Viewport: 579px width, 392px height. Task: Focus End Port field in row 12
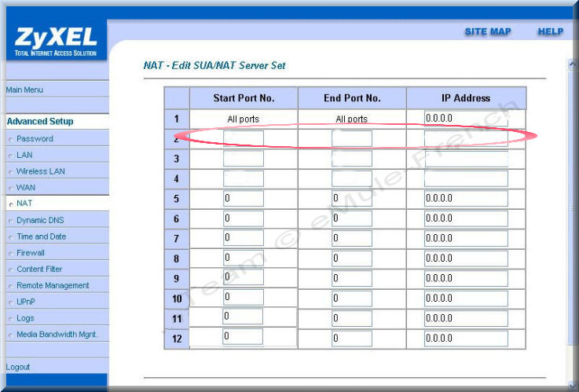coord(351,339)
